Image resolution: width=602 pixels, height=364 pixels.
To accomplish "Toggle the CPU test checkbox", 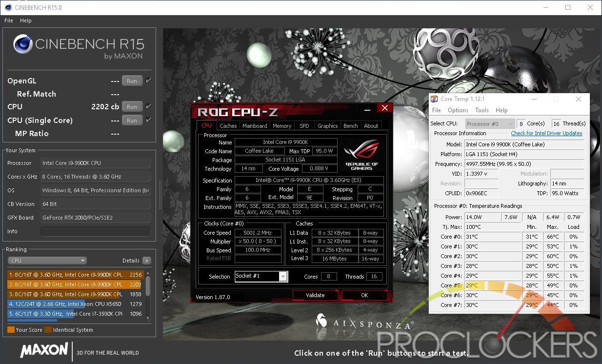I will click(x=148, y=106).
